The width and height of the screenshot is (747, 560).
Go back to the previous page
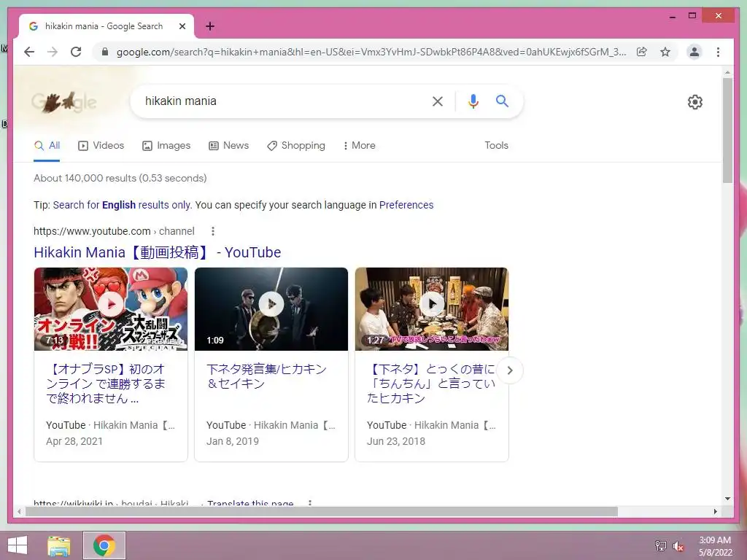tap(29, 52)
